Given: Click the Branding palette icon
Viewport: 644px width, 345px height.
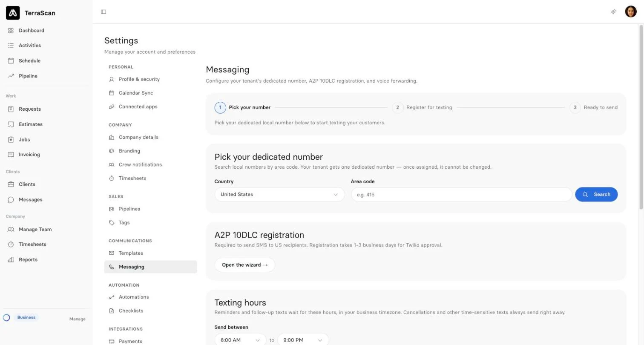Looking at the screenshot, I should click(x=112, y=151).
